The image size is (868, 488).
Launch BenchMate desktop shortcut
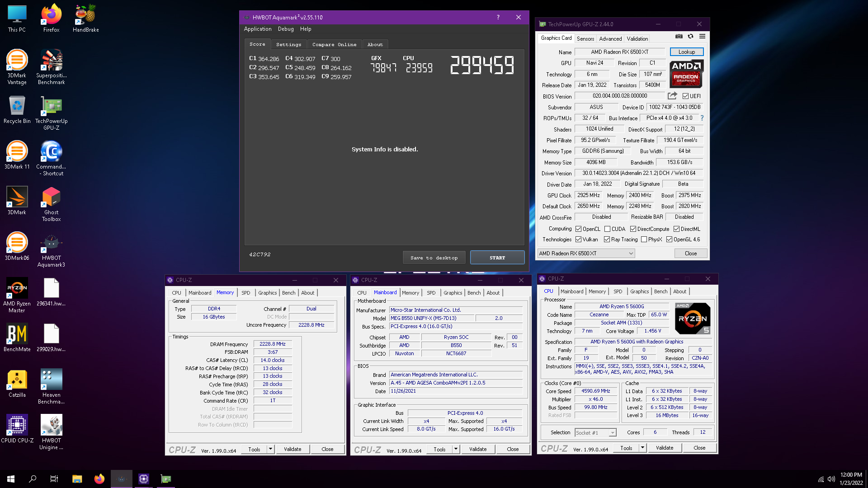[17, 338]
